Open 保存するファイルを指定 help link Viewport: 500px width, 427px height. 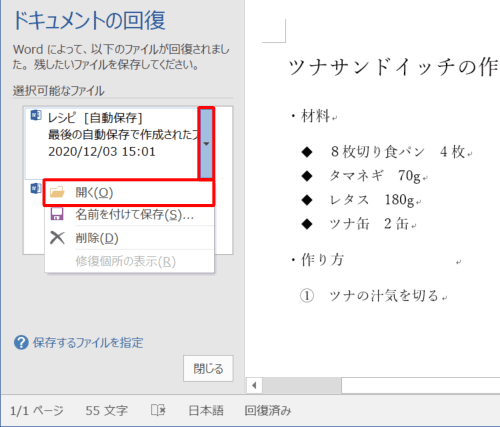(88, 343)
